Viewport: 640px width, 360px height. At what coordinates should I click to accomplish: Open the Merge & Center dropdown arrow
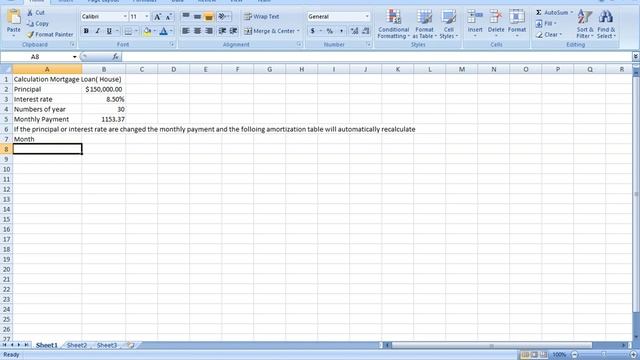click(298, 31)
